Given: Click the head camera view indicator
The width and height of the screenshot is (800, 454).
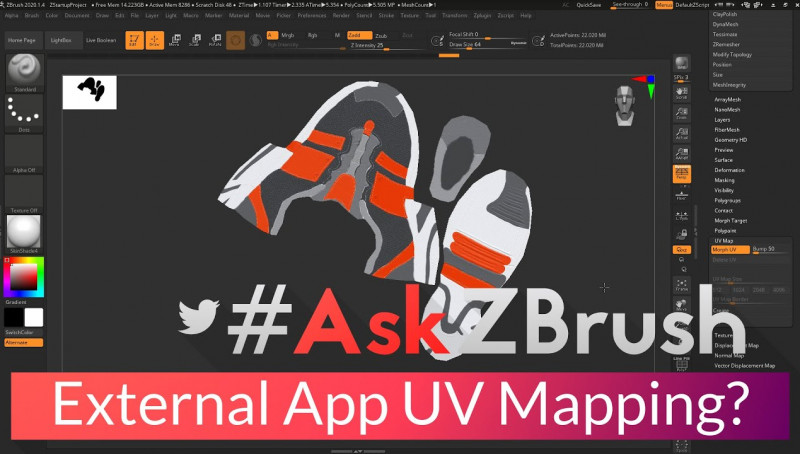Looking at the screenshot, I should pyautogui.click(x=625, y=106).
